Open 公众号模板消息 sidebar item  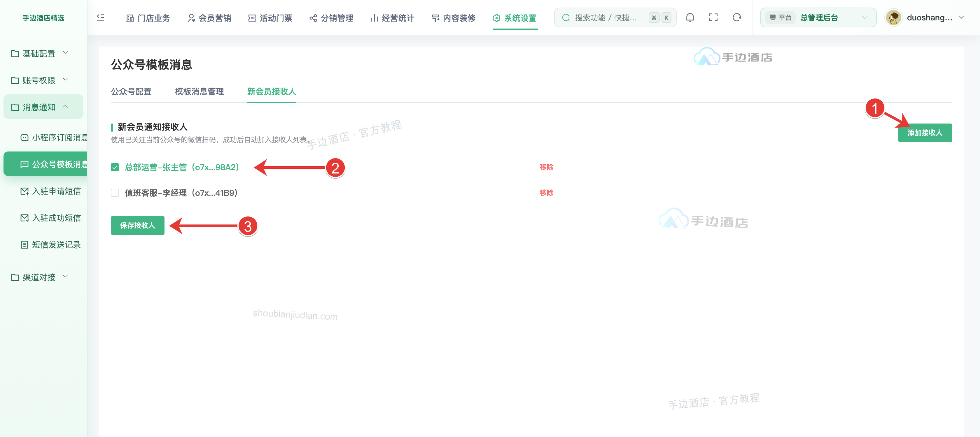(x=45, y=164)
